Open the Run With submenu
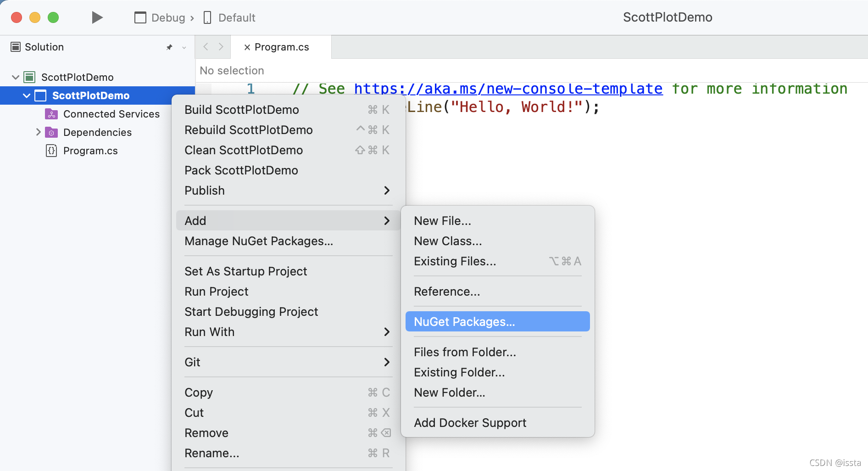Screen dimensions: 868x471 click(288, 332)
